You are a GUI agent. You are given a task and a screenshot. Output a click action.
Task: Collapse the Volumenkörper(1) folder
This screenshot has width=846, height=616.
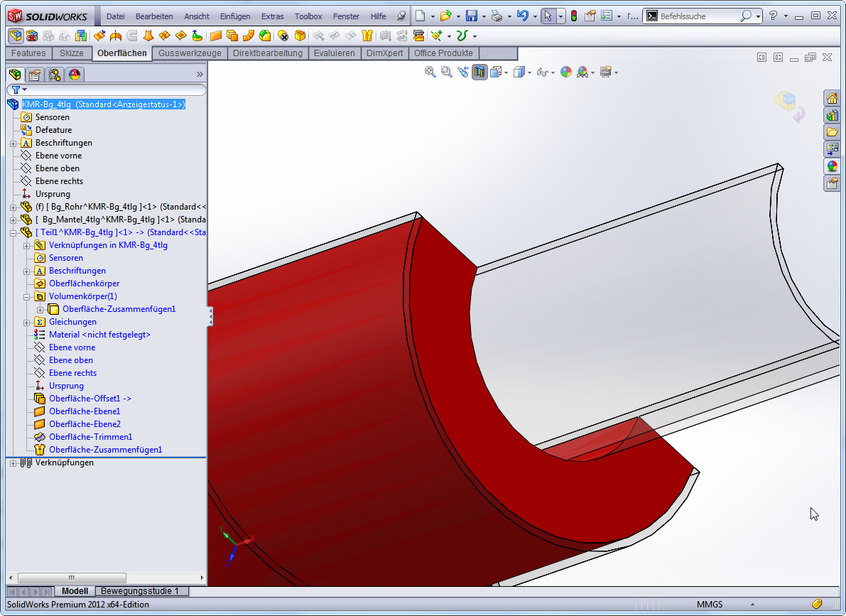[x=27, y=296]
